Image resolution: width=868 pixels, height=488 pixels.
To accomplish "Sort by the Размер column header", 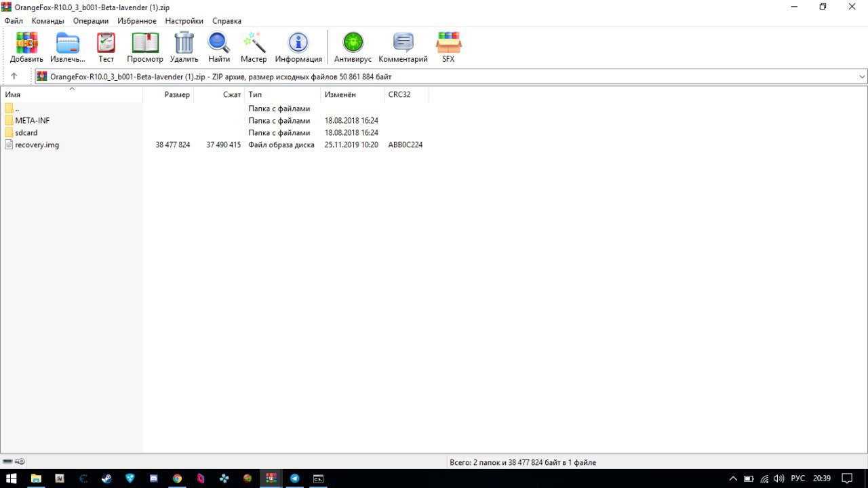I will tap(168, 94).
